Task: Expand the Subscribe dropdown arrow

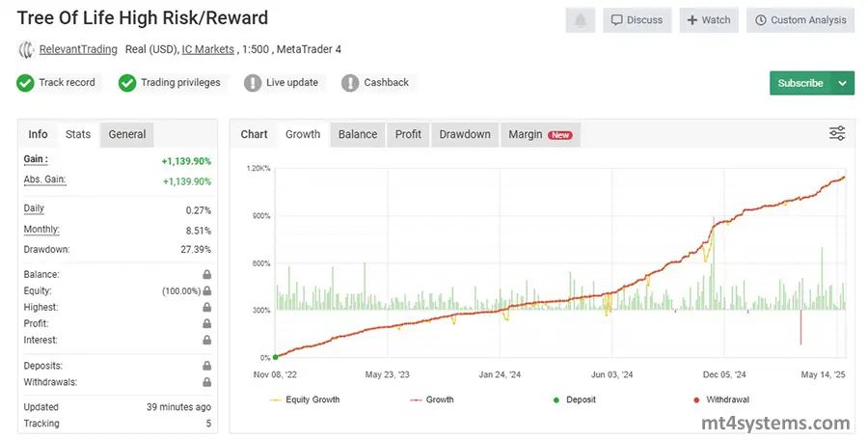Action: 843,83
